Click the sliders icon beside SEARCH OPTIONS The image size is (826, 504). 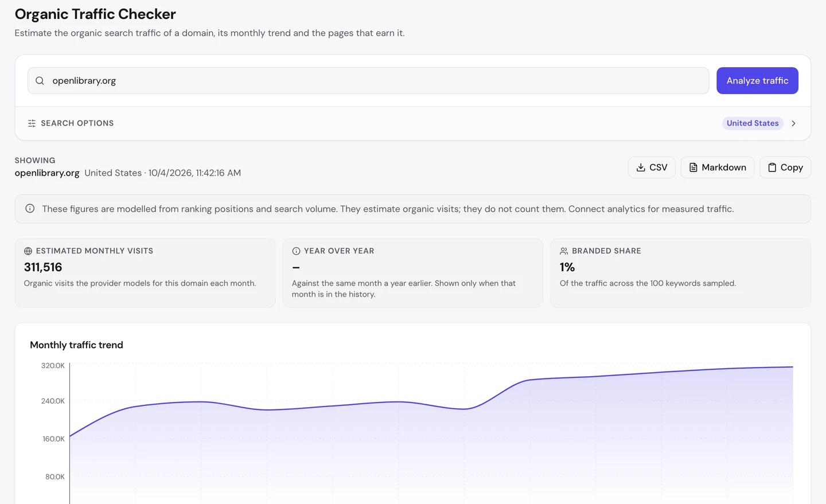click(x=32, y=123)
